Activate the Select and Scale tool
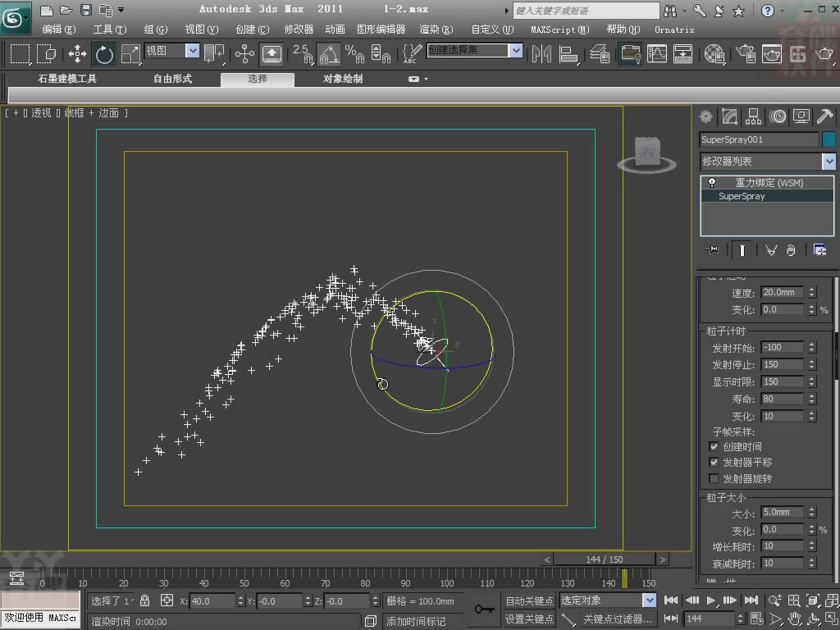 click(130, 53)
